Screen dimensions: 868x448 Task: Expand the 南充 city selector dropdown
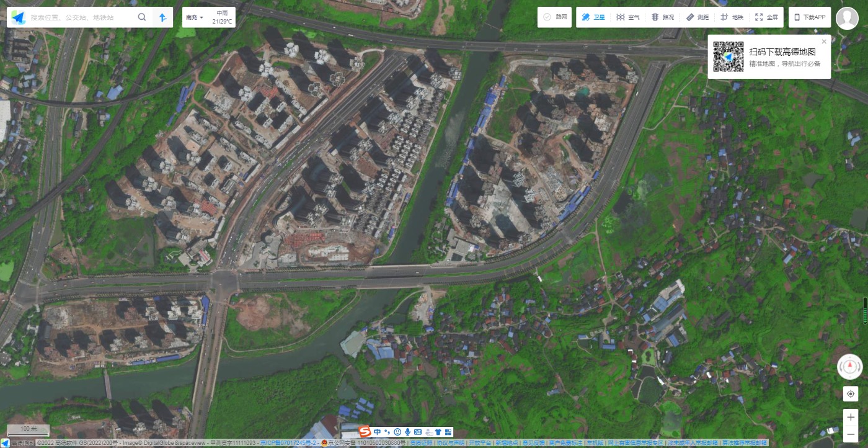(x=193, y=17)
